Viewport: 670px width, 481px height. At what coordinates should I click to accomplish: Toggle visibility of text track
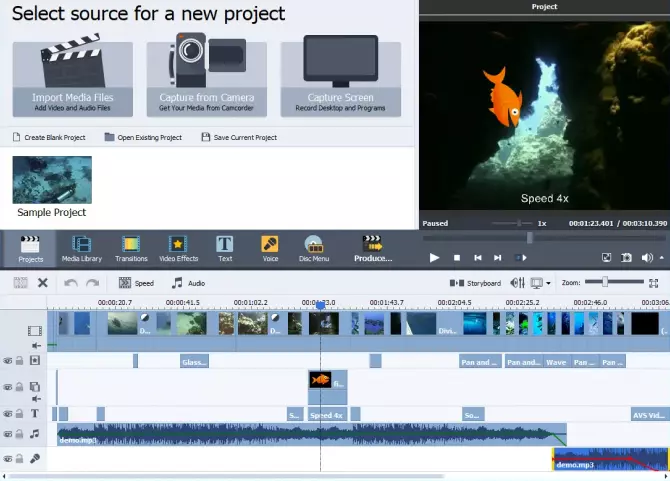(8, 414)
